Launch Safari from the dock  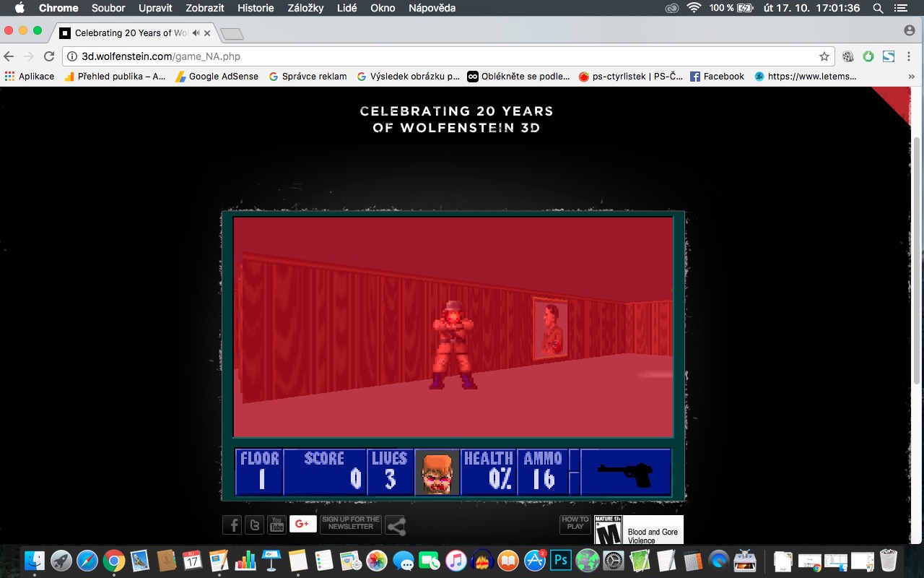(x=87, y=561)
